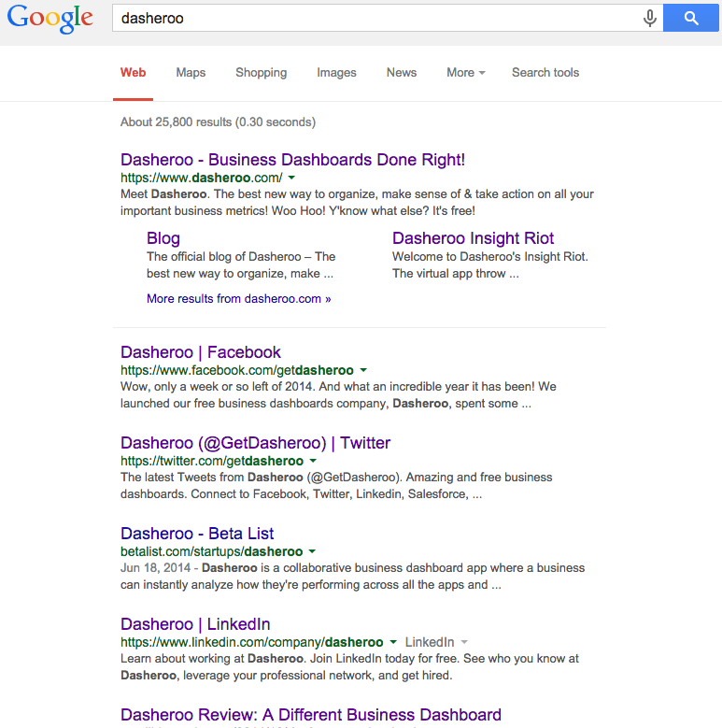Expand the More dropdown menu

point(465,72)
